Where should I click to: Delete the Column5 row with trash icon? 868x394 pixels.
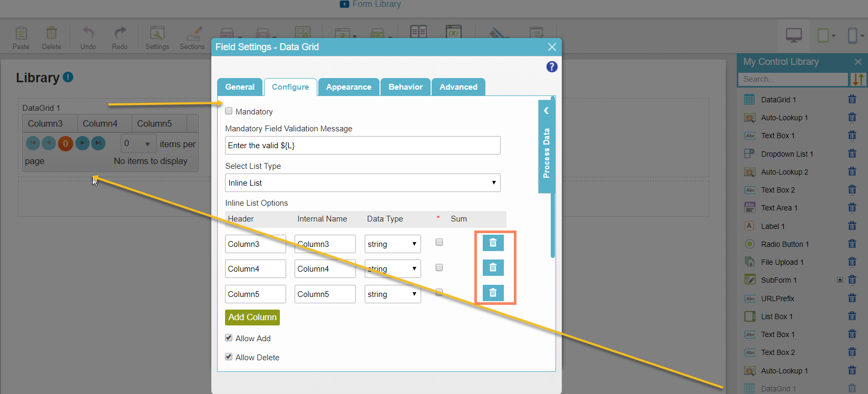coord(493,293)
